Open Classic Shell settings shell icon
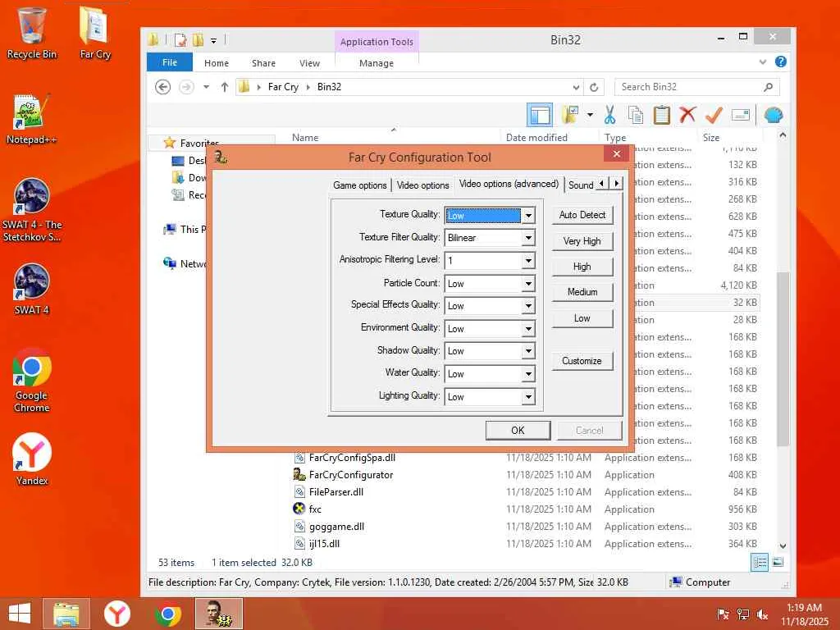 click(773, 115)
